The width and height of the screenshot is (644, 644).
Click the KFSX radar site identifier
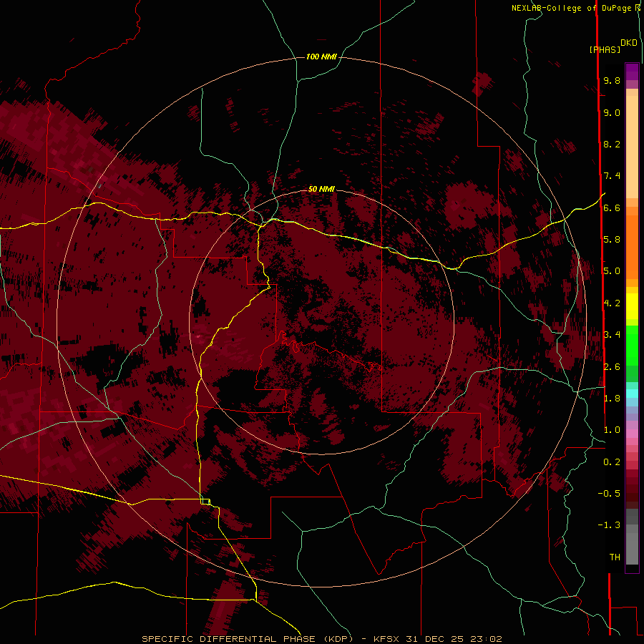click(x=386, y=639)
